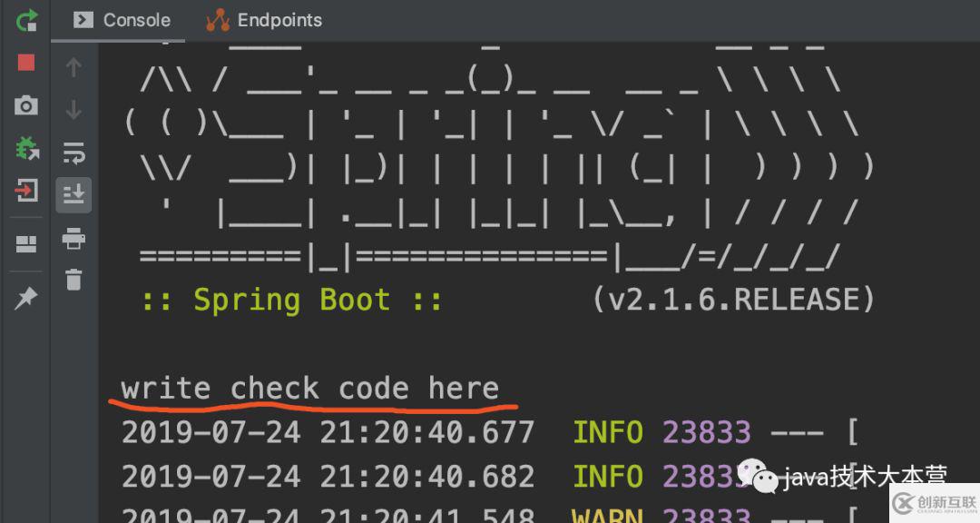980x523 pixels.
Task: Take a thread dump with the camera icon
Action: coord(25,106)
